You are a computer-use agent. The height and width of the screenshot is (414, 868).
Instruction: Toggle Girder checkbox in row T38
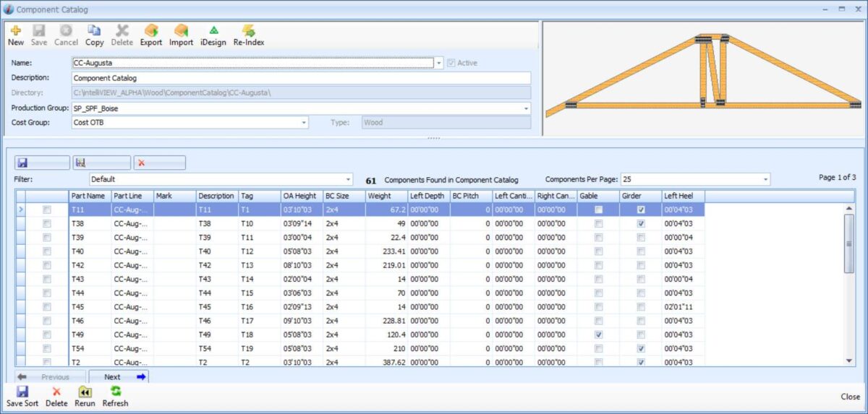[x=641, y=223]
